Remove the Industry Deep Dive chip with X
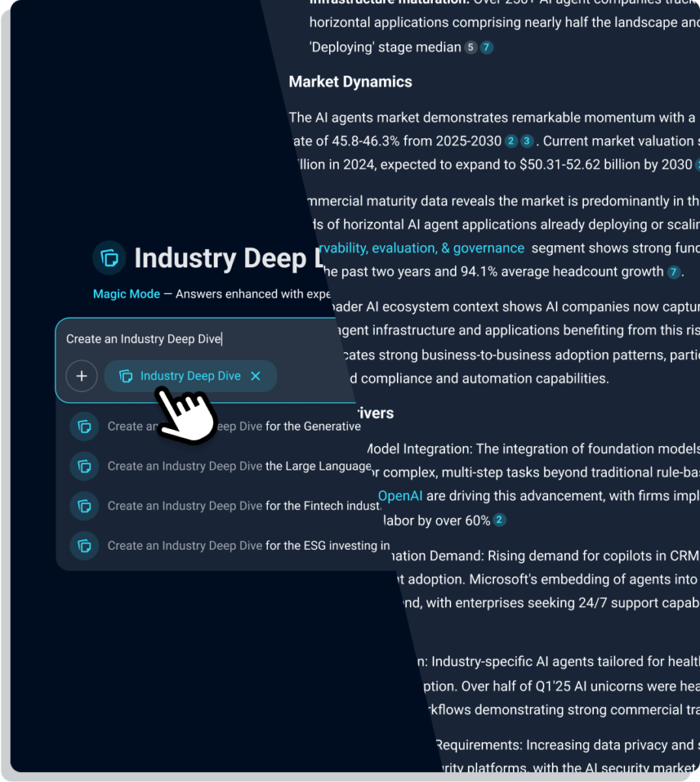Viewport: 700px width, 782px height. tap(256, 376)
